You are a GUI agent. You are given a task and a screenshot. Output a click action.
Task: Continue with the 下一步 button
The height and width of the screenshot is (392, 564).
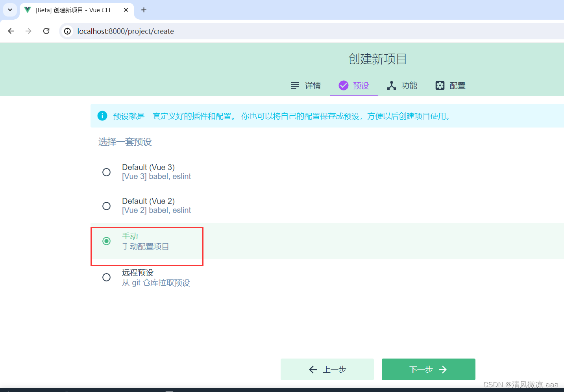(x=429, y=369)
